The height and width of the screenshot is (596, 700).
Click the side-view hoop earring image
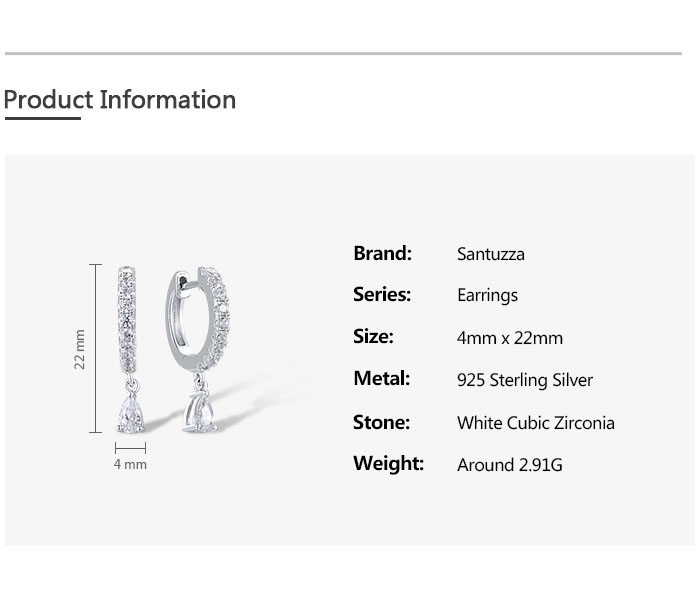point(198,350)
